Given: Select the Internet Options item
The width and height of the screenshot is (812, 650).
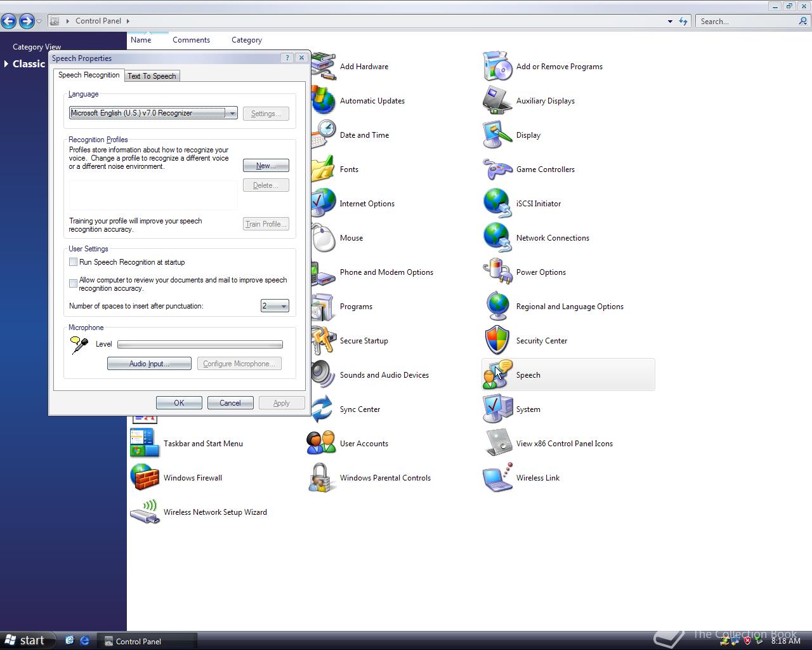Looking at the screenshot, I should pos(367,204).
